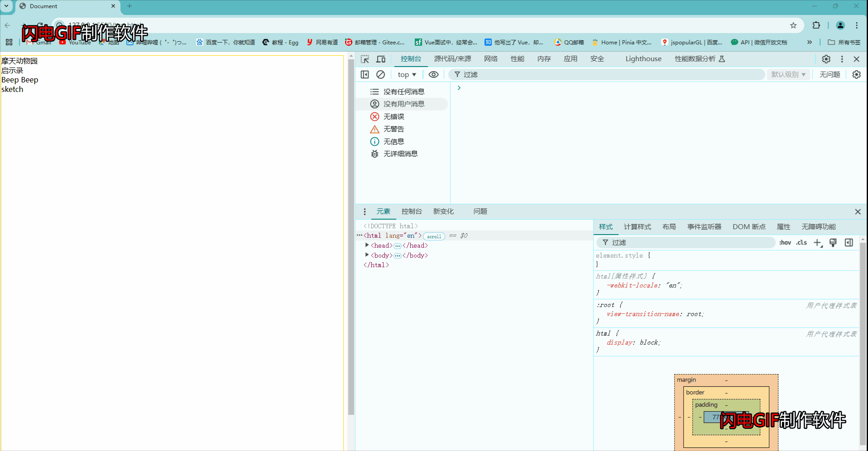Open the API | 微信开放文档 bookmark
The image size is (868, 451).
(x=759, y=42)
